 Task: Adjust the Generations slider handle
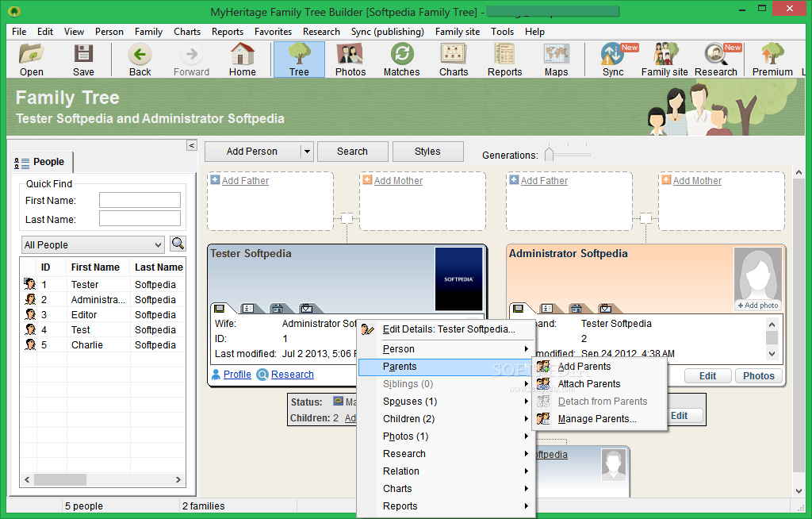(550, 153)
